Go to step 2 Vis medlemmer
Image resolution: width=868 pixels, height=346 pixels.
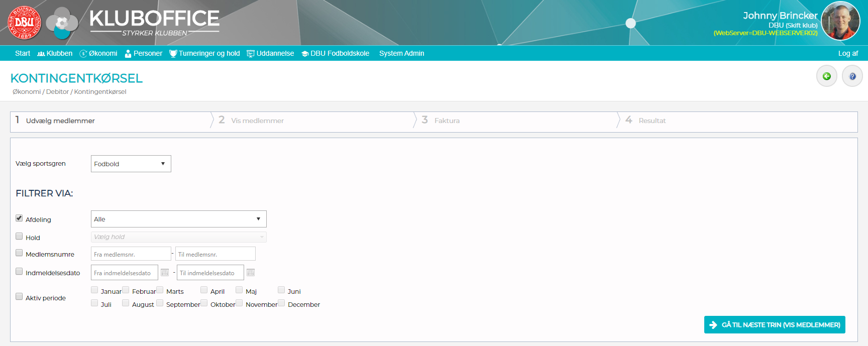coord(257,121)
